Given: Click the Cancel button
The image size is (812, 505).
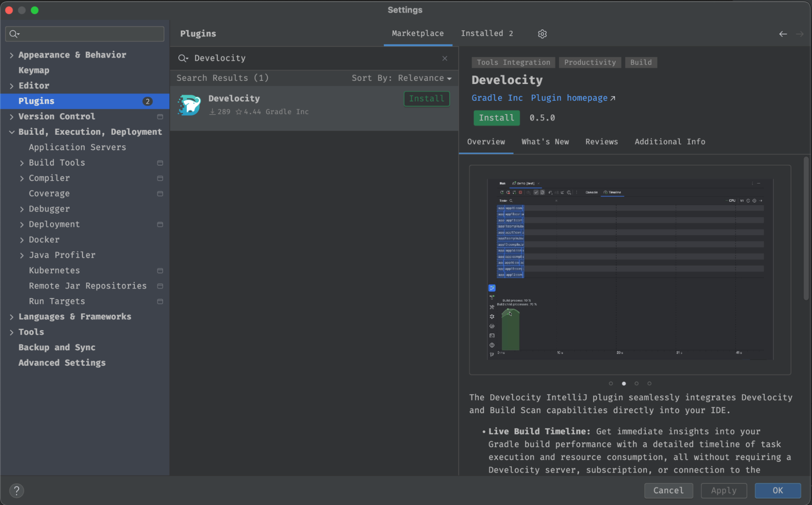Looking at the screenshot, I should point(668,490).
